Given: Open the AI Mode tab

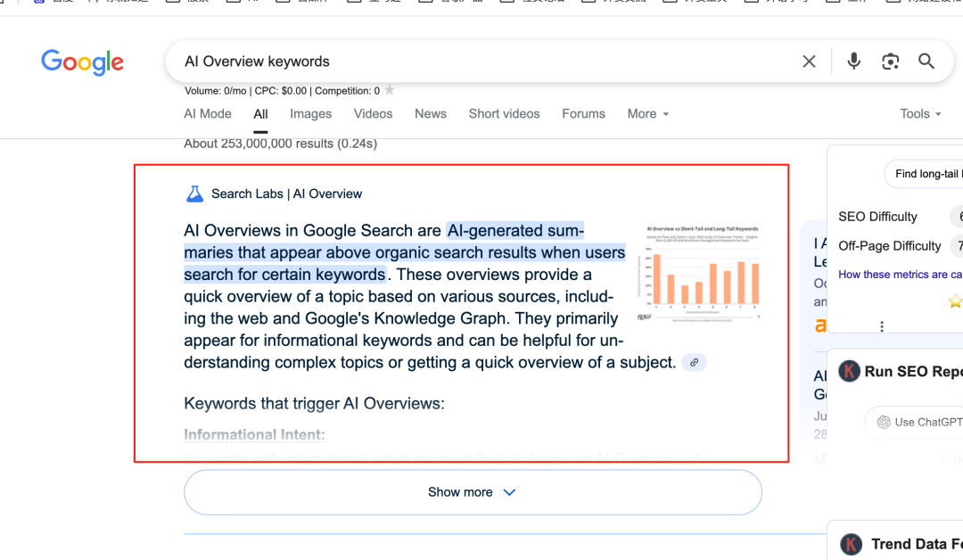Looking at the screenshot, I should 208,113.
